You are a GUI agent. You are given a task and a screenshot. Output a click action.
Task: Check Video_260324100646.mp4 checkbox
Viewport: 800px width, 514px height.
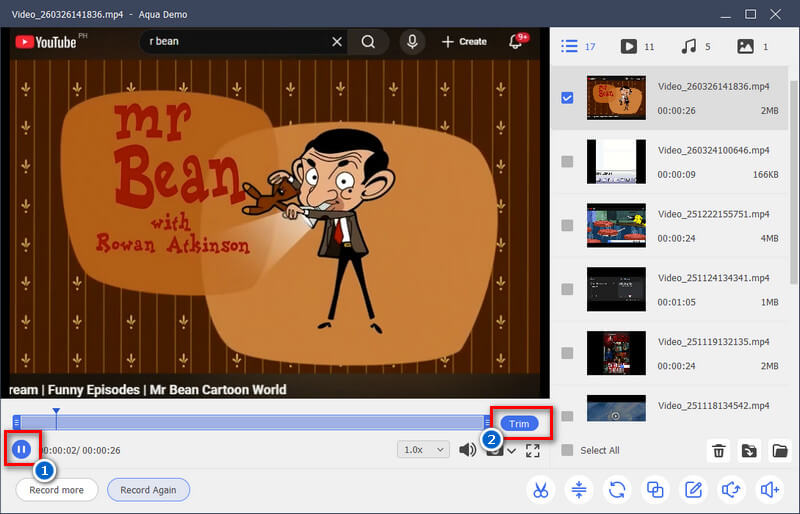pyautogui.click(x=567, y=161)
